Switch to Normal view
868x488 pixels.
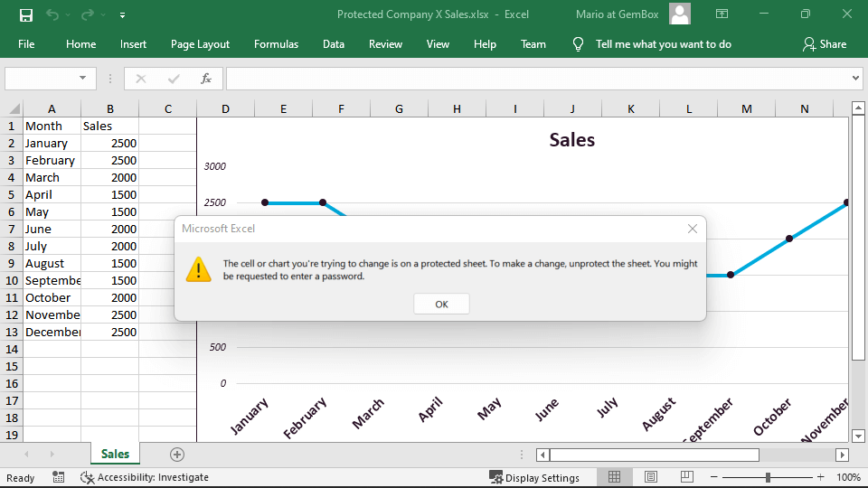pyautogui.click(x=614, y=477)
